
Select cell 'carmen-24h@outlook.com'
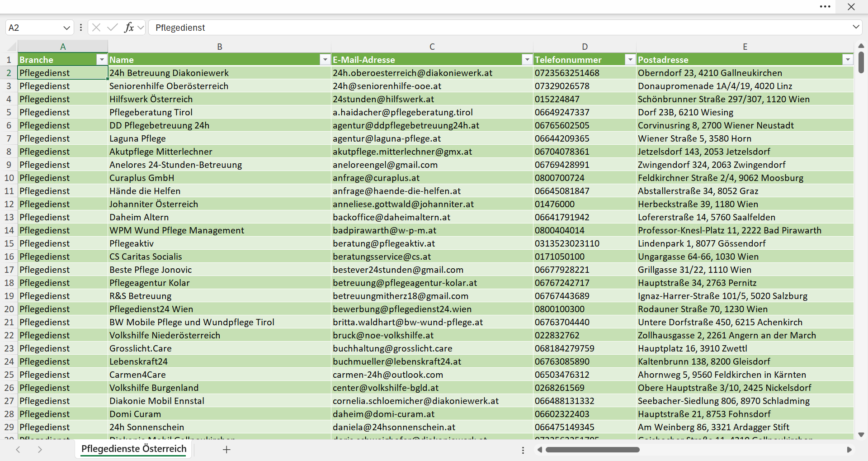pos(432,375)
